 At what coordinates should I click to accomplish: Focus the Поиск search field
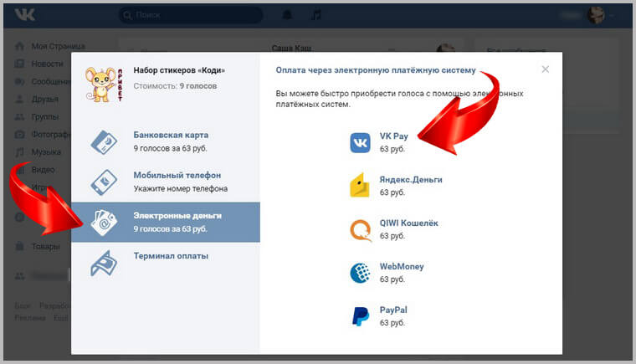191,15
